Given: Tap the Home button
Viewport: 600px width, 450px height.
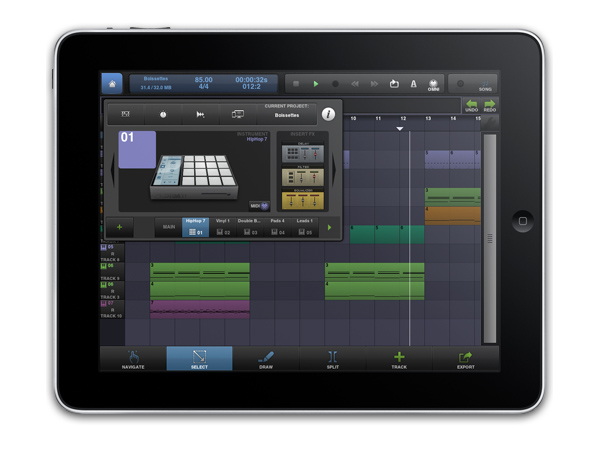Looking at the screenshot, I should (112, 83).
